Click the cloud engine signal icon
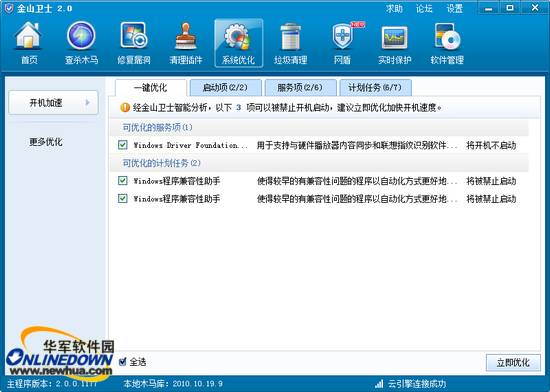 pos(379,384)
